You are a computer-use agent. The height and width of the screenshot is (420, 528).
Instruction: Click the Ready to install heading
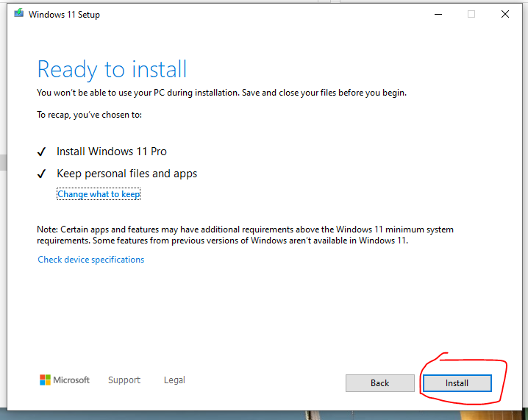click(112, 69)
